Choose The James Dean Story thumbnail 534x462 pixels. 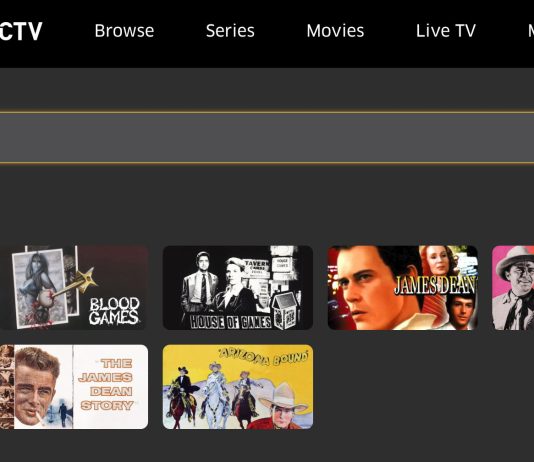point(74,387)
